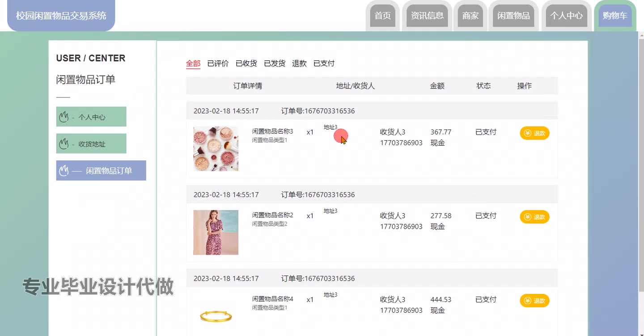This screenshot has height=336, width=644.
Task: Open the gold bracelet thumbnail of 闲置物品名称4
Action: pyautogui.click(x=216, y=315)
